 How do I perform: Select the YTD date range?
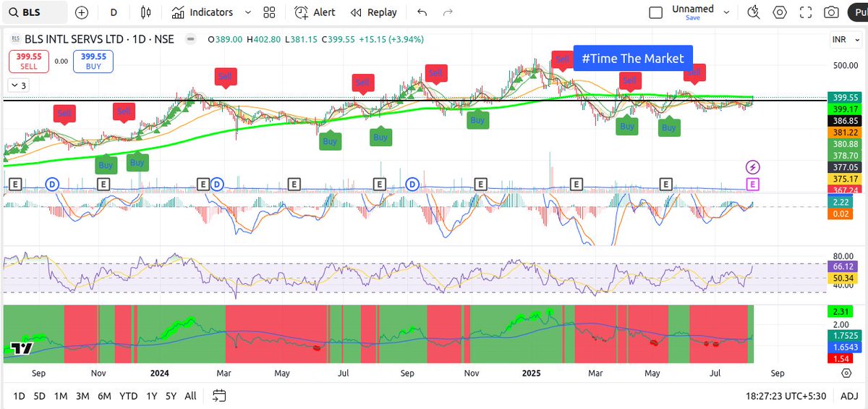coord(129,396)
